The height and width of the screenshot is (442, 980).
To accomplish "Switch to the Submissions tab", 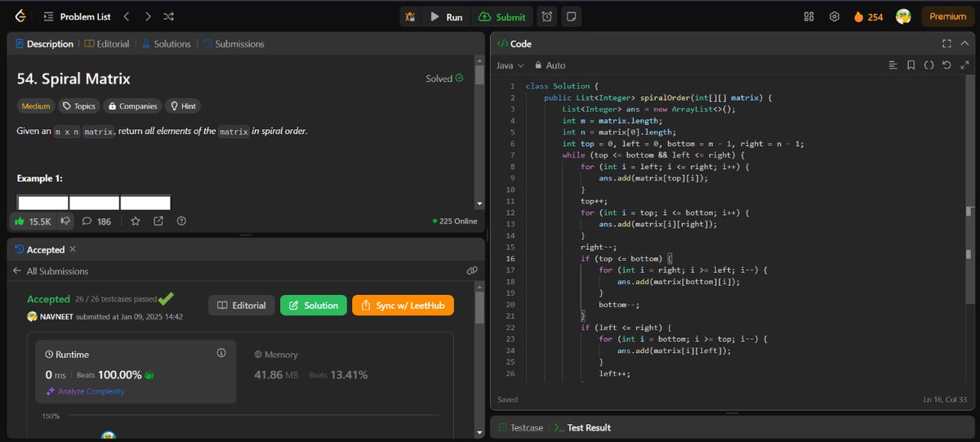I will 234,44.
